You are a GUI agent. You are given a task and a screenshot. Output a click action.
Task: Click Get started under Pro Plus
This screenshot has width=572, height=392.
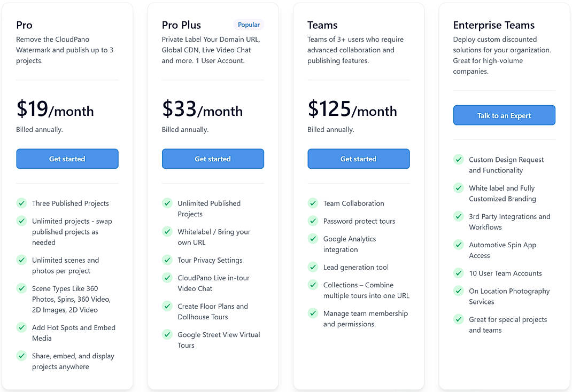[x=213, y=159]
